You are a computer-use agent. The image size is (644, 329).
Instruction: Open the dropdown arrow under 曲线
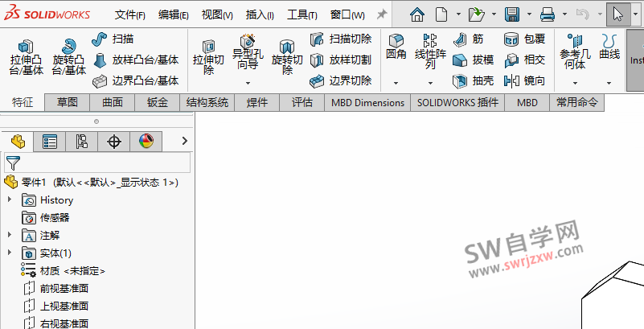tap(609, 83)
